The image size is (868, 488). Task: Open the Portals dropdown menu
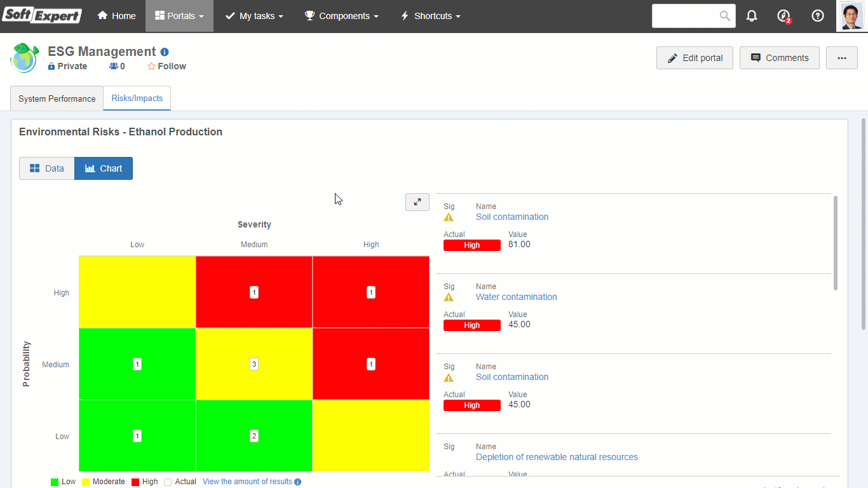point(180,16)
